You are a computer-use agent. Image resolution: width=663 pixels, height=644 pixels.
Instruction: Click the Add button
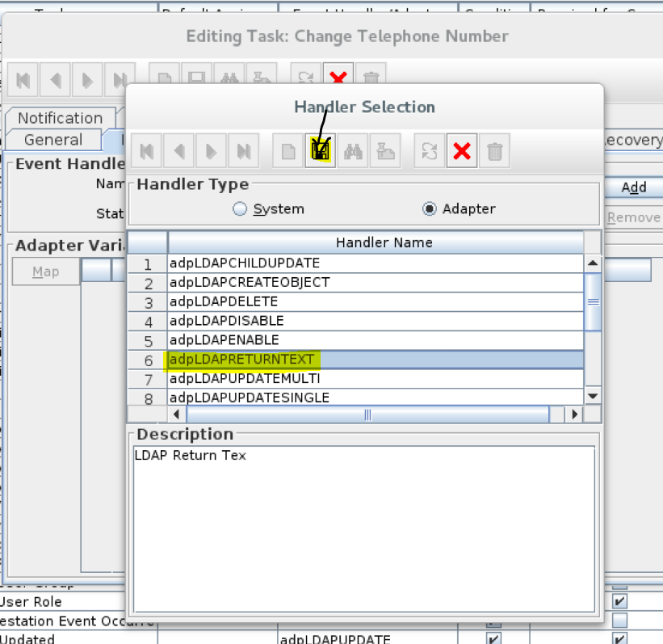click(634, 187)
